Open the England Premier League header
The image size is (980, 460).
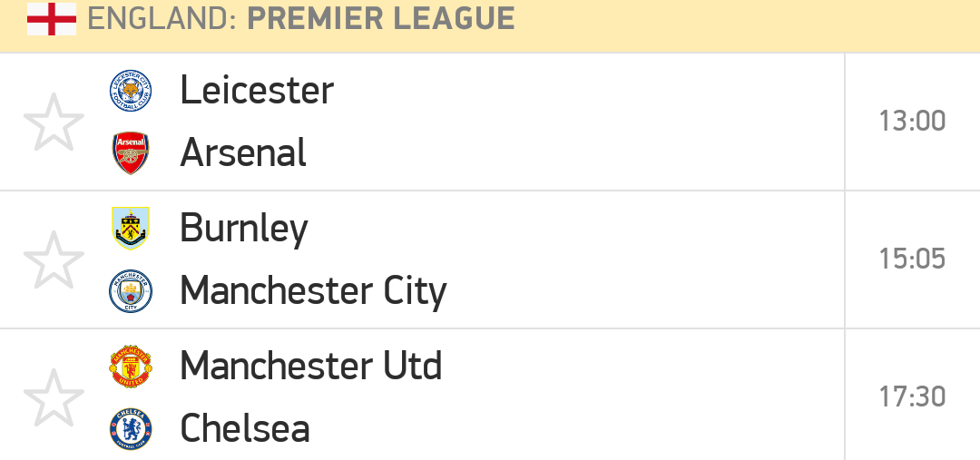(x=300, y=19)
